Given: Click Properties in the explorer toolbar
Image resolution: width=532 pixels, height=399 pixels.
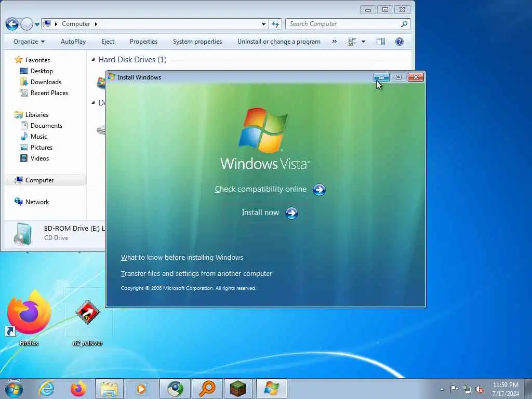Looking at the screenshot, I should tap(143, 42).
